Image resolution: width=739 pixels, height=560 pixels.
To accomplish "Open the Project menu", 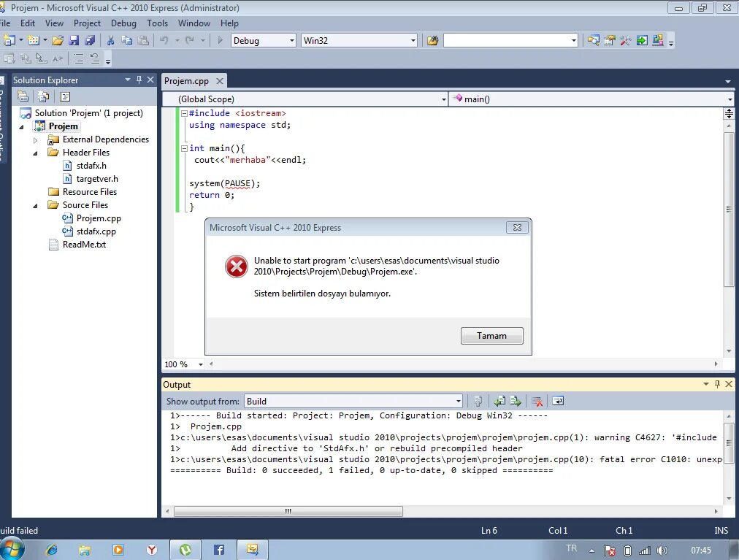I will [87, 23].
